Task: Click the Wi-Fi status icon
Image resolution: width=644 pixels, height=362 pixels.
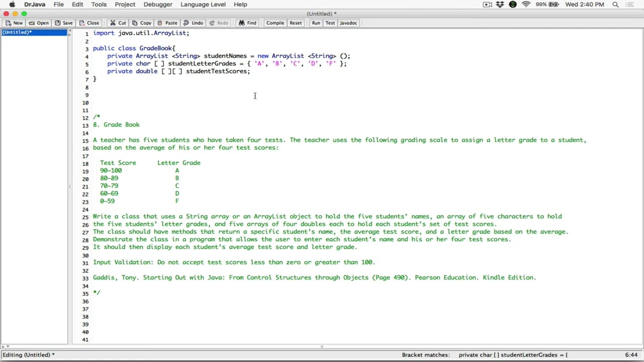Action: (526, 5)
